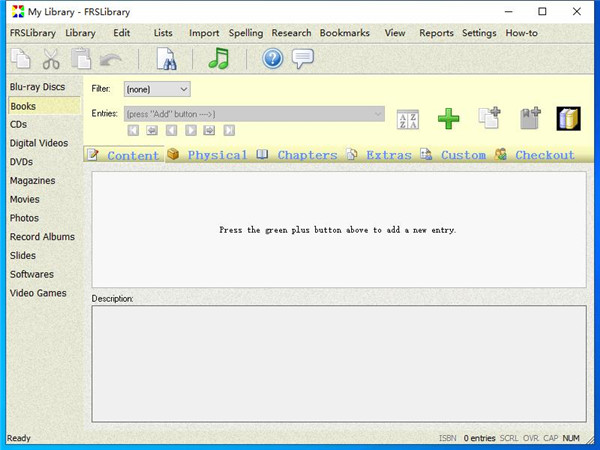Select Blu-ray Discs in the sidebar

pyautogui.click(x=37, y=87)
